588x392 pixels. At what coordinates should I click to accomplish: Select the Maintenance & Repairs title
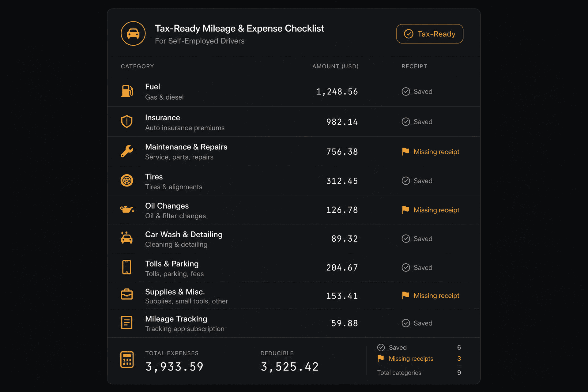pos(186,147)
